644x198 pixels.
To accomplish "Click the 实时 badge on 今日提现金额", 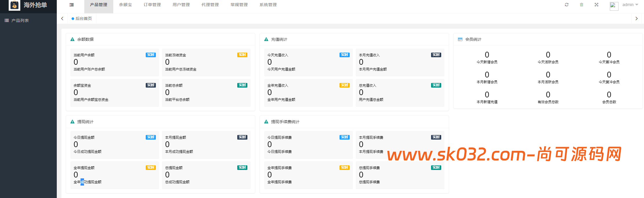I will click(x=151, y=137).
